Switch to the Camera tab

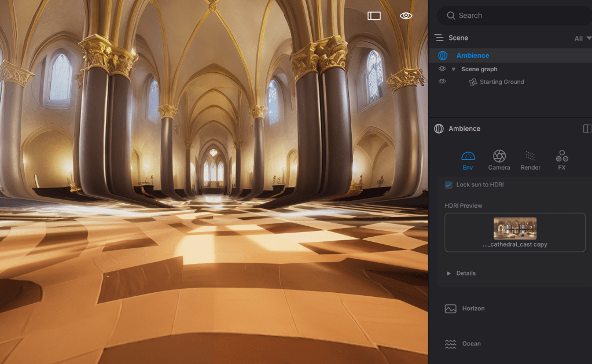tap(499, 160)
